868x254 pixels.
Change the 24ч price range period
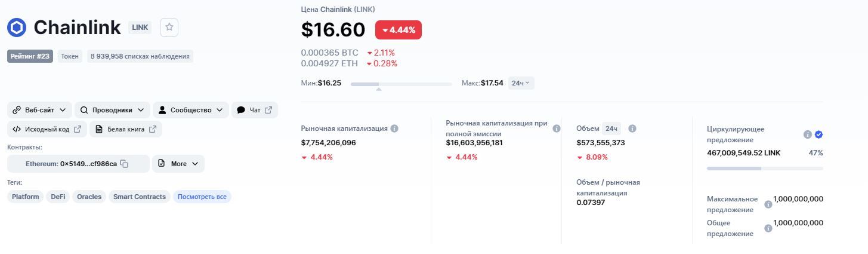[x=521, y=83]
